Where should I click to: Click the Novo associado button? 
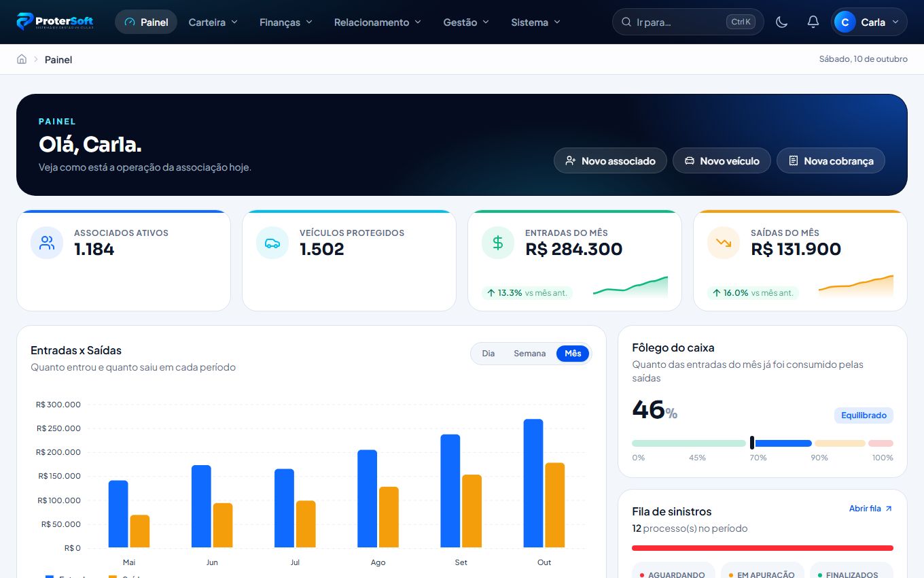tap(610, 160)
